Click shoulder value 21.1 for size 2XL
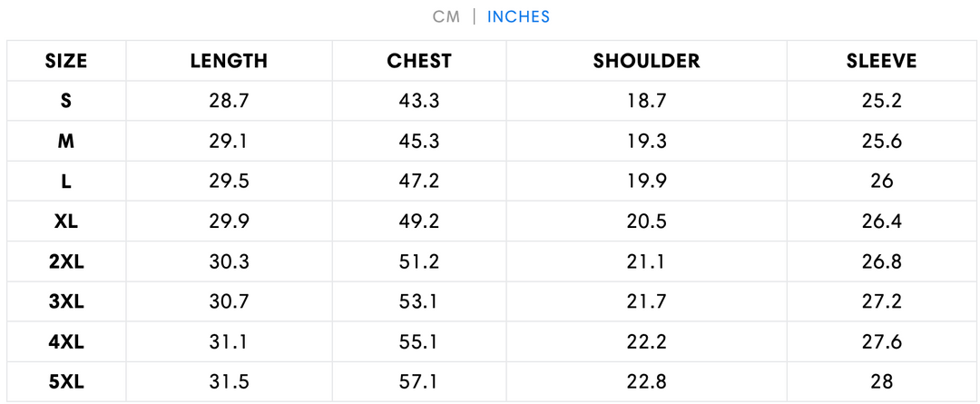This screenshot has height=404, width=980. (646, 261)
